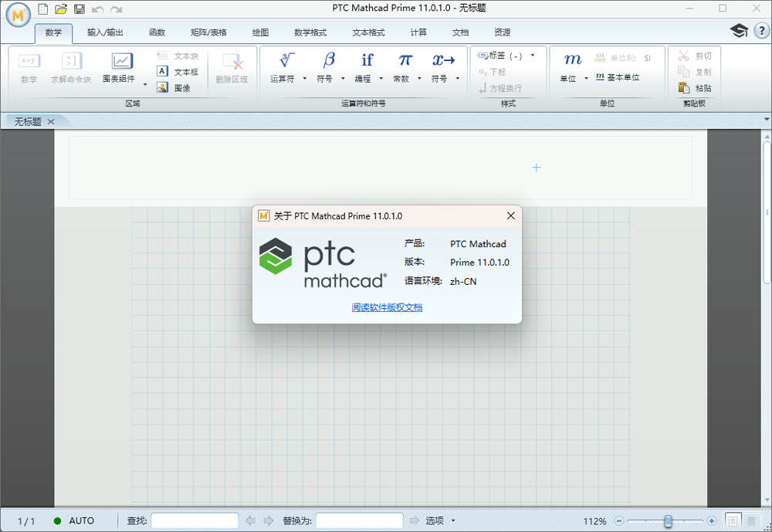Viewport: 772px width, 532px height.
Task: Insert an 图像 image region
Action: (174, 88)
